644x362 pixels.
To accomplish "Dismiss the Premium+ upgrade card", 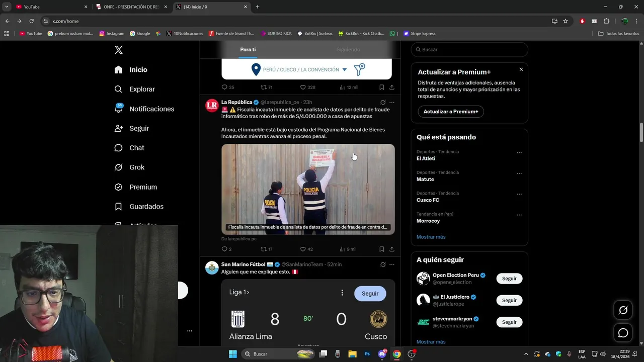I will tap(521, 69).
